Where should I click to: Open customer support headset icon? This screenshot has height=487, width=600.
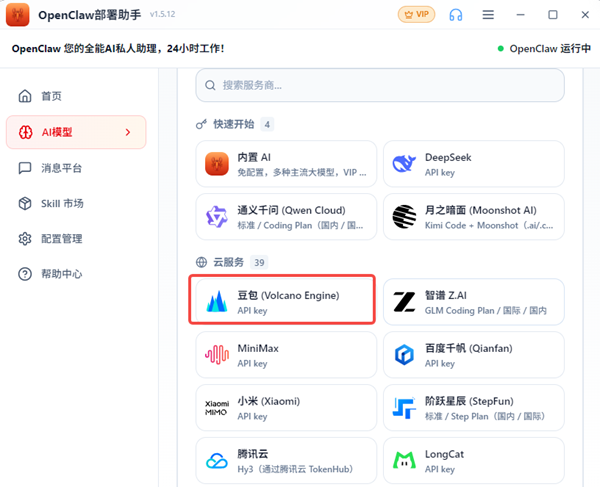[455, 15]
